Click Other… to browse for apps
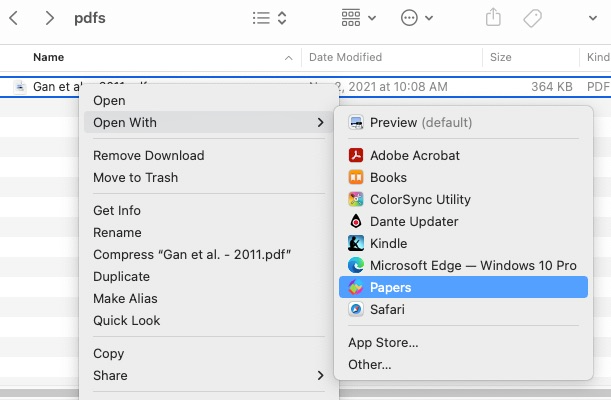The image size is (611, 400). (370, 364)
